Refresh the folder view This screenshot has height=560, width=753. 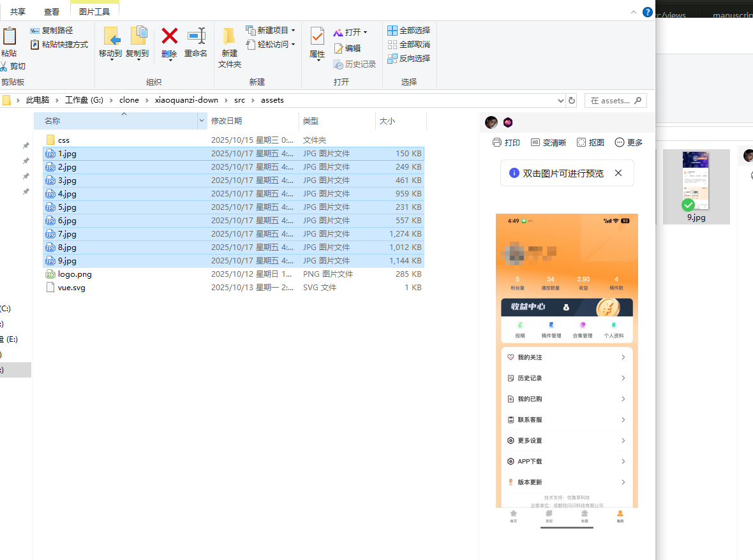click(572, 100)
